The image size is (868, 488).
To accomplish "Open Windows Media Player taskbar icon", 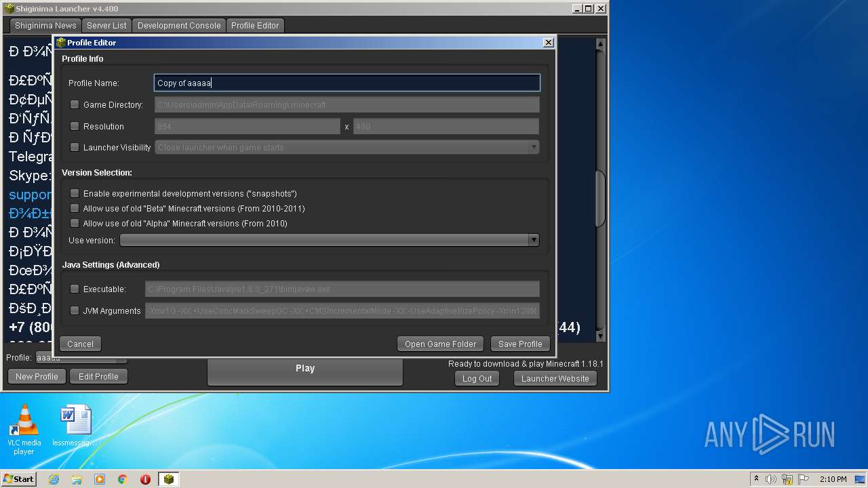I will (x=100, y=479).
